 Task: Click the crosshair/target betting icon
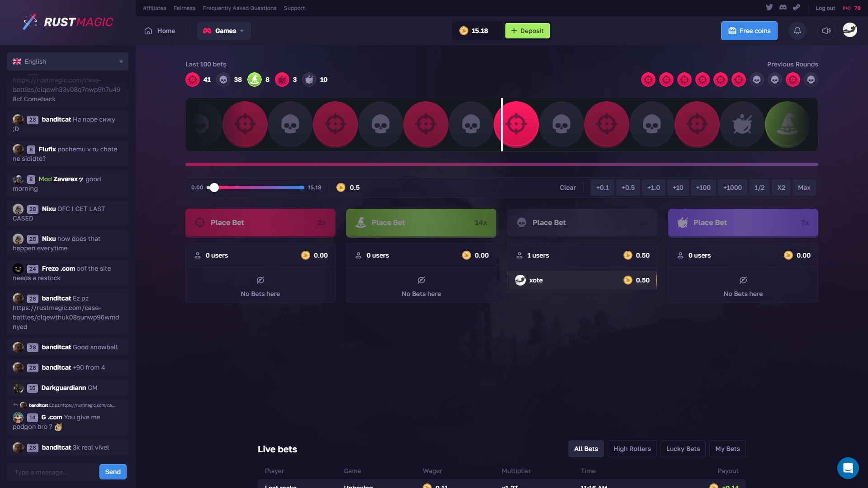tap(200, 222)
